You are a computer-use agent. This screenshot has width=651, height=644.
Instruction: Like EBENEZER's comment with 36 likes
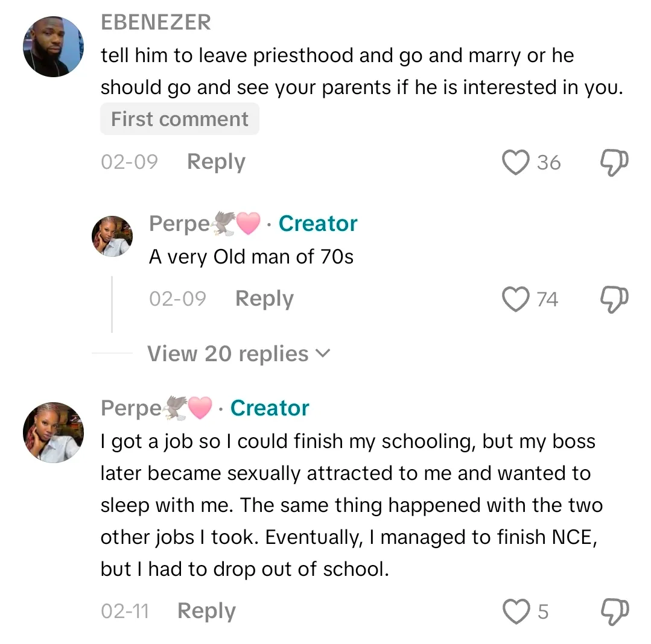point(516,162)
